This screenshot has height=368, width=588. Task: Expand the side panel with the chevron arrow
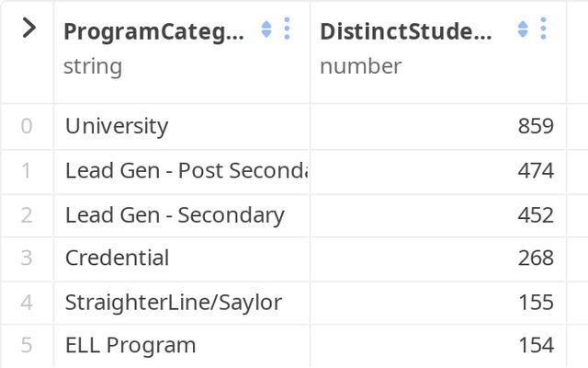pyautogui.click(x=28, y=29)
